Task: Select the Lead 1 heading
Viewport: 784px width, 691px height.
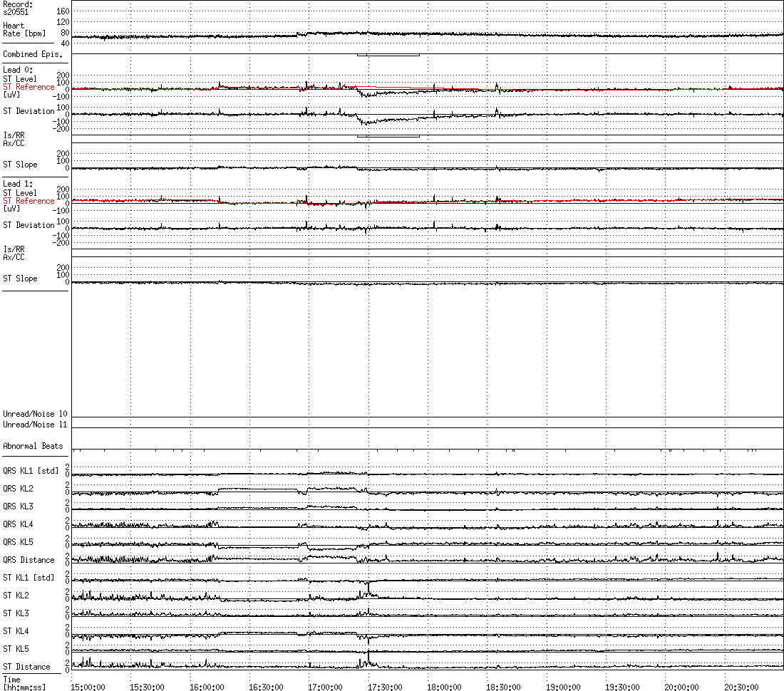Action: click(x=18, y=184)
